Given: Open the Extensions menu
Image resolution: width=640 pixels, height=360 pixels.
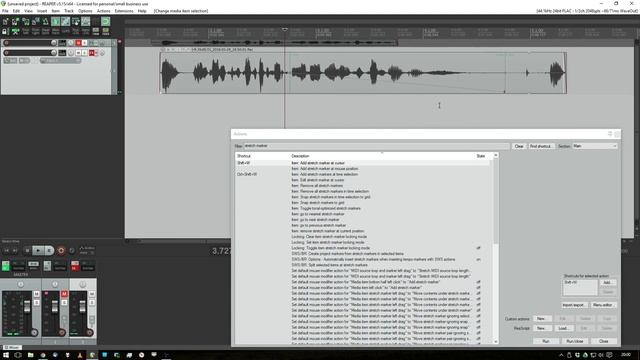Looking at the screenshot, I should (124, 11).
